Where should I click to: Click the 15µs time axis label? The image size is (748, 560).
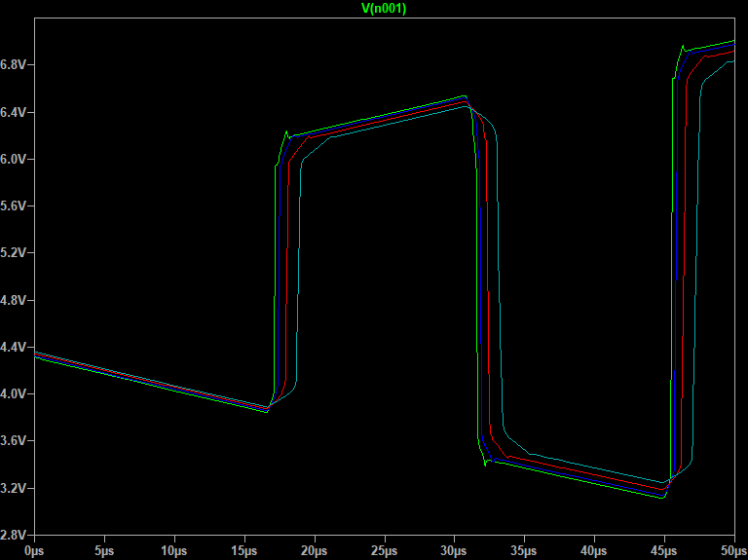pyautogui.click(x=244, y=551)
